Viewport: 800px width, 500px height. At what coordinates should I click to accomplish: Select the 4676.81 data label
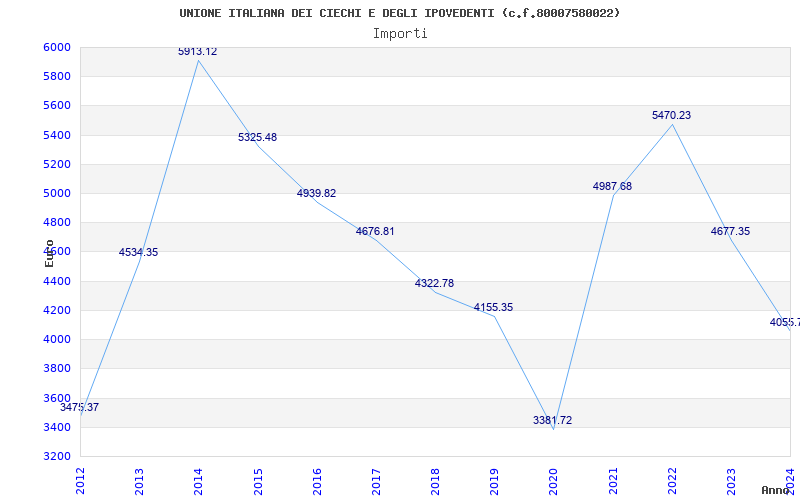375,231
